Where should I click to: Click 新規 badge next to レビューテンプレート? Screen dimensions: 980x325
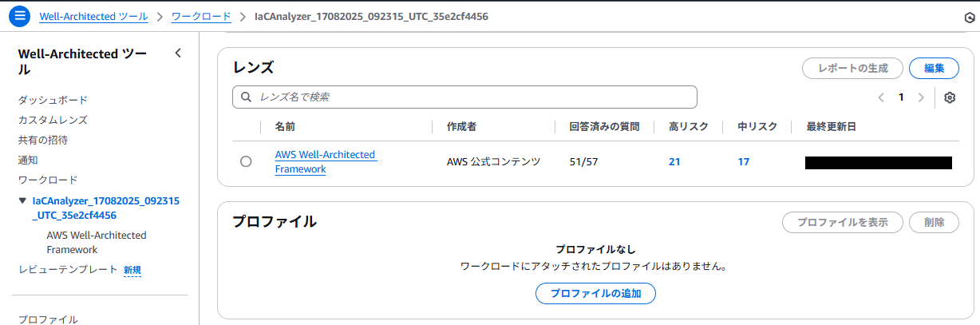[x=132, y=270]
